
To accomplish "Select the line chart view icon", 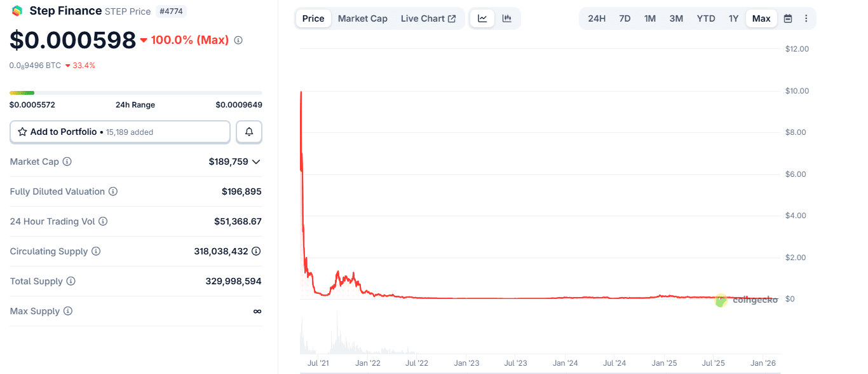I will [x=482, y=18].
